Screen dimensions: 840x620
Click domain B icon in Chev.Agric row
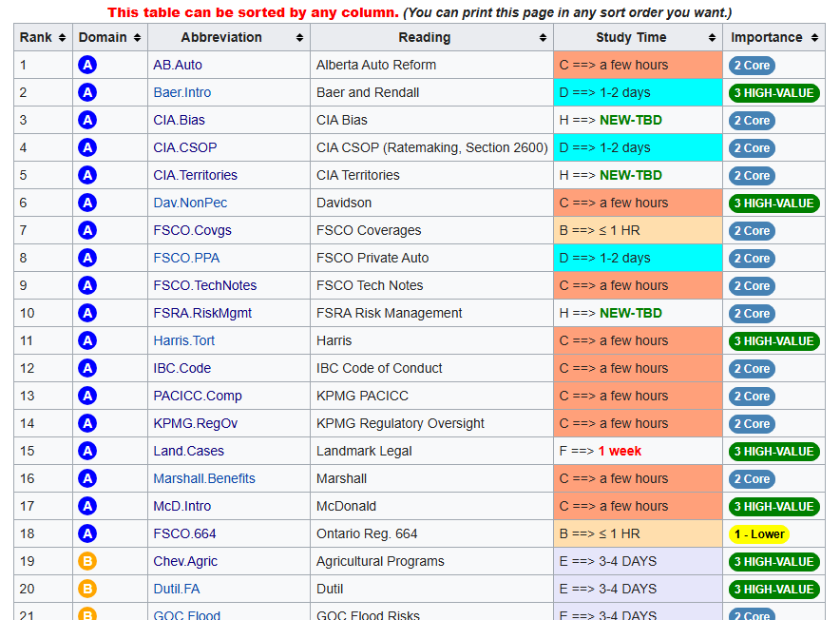pyautogui.click(x=87, y=562)
